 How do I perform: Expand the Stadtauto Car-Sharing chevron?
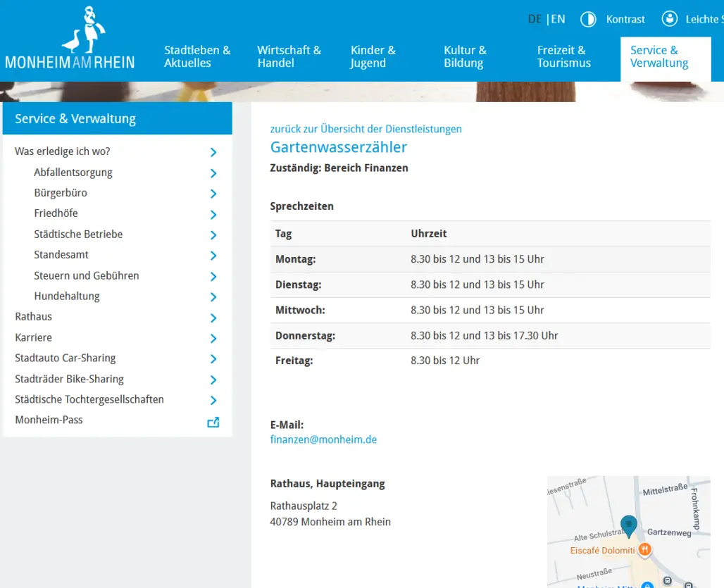213,359
